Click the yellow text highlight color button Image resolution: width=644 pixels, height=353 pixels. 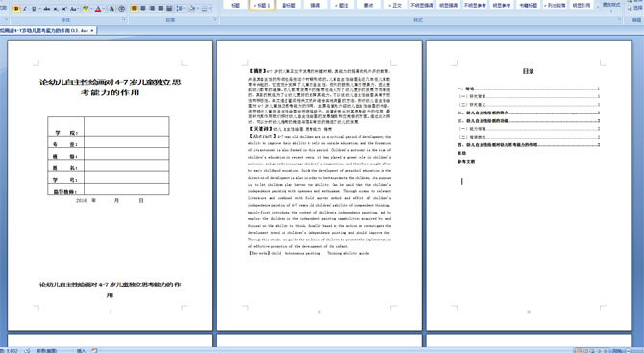pyautogui.click(x=86, y=9)
